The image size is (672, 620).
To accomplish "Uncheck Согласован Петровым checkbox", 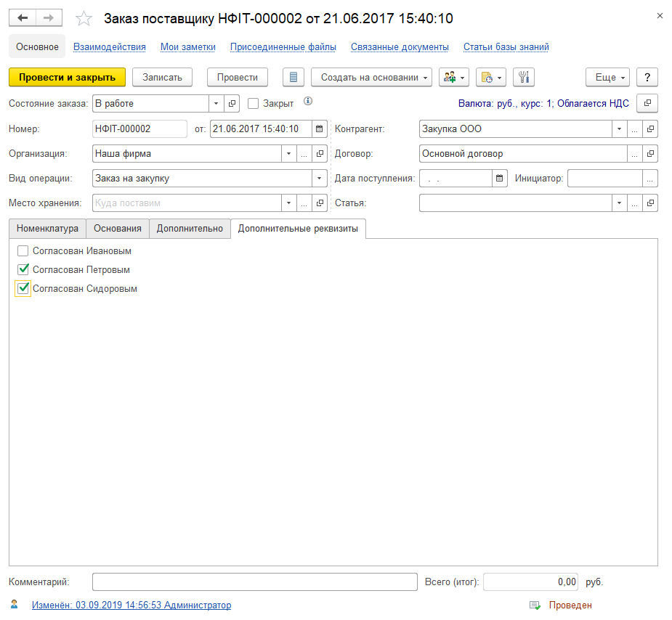I will 23,270.
